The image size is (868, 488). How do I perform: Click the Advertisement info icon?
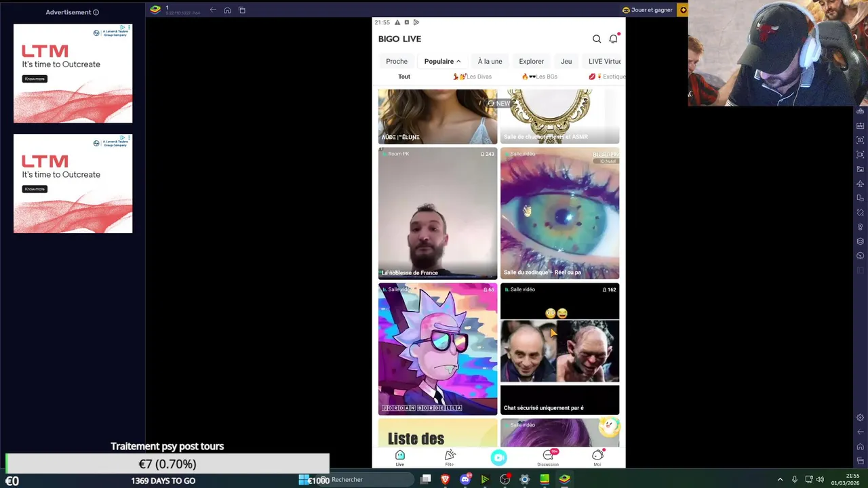coord(96,12)
